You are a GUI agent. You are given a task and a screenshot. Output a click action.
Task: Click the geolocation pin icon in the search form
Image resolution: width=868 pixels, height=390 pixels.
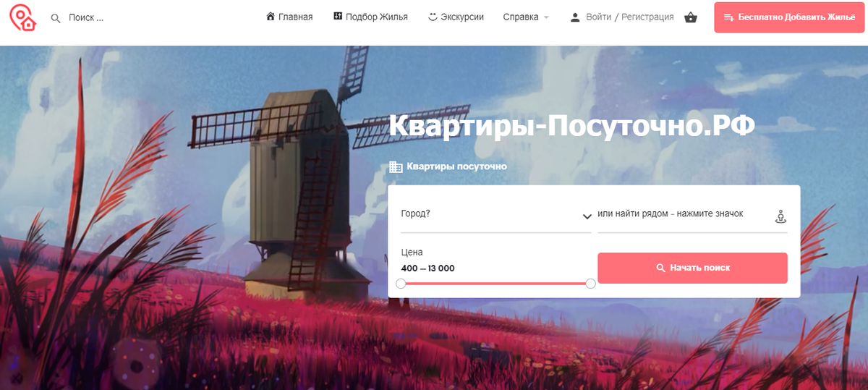780,216
